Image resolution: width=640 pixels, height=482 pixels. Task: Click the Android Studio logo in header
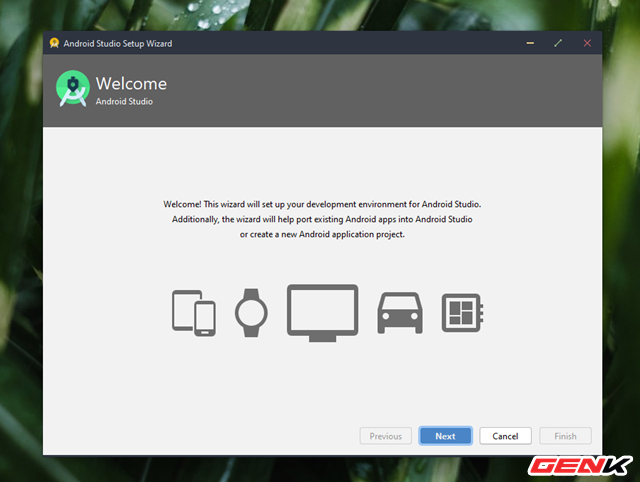pos(73,90)
